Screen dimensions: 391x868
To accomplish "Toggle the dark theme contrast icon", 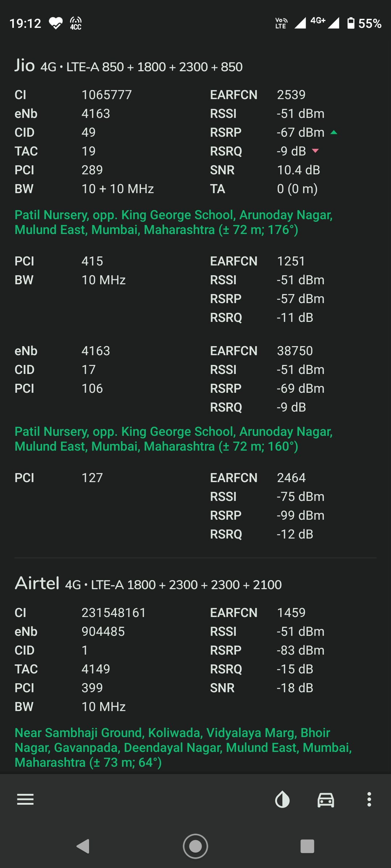I will 282,799.
